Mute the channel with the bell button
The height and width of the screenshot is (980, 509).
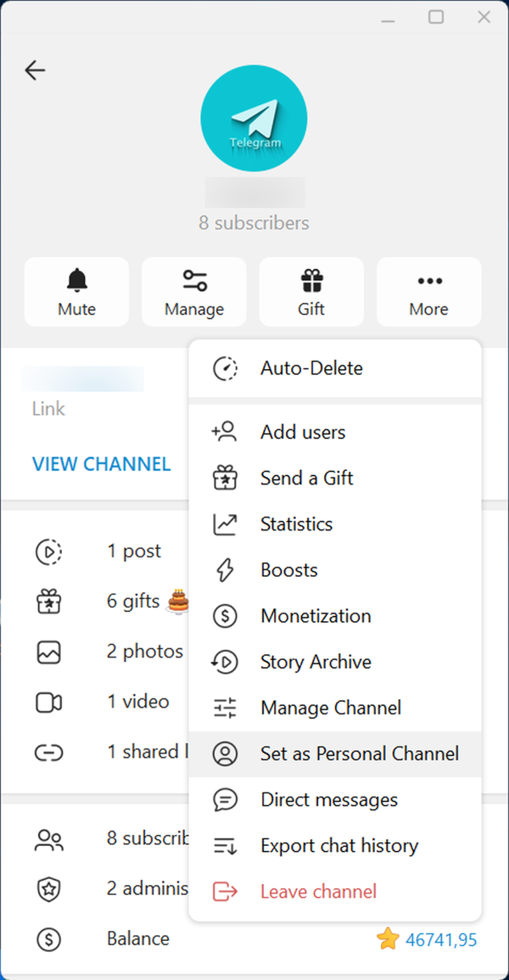(76, 292)
